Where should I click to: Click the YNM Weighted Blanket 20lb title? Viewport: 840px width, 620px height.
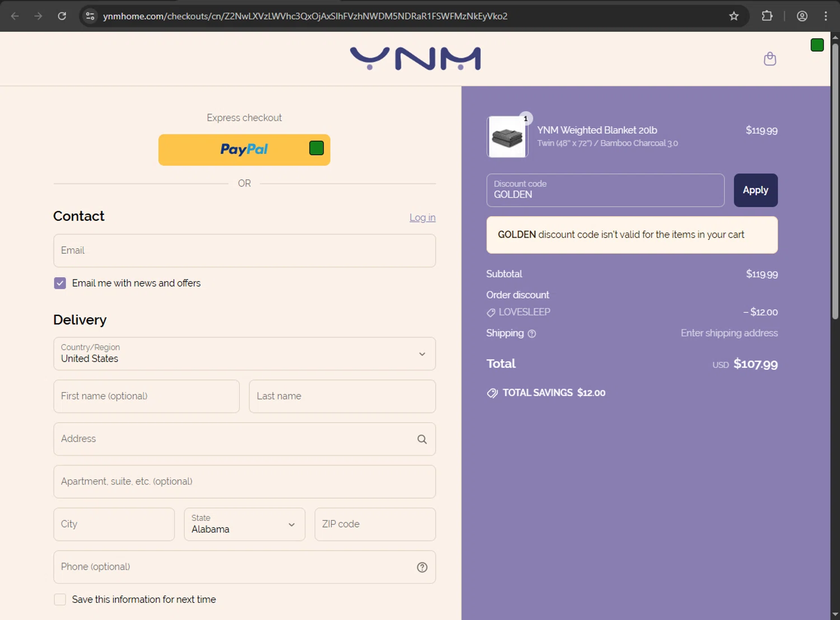pyautogui.click(x=597, y=130)
